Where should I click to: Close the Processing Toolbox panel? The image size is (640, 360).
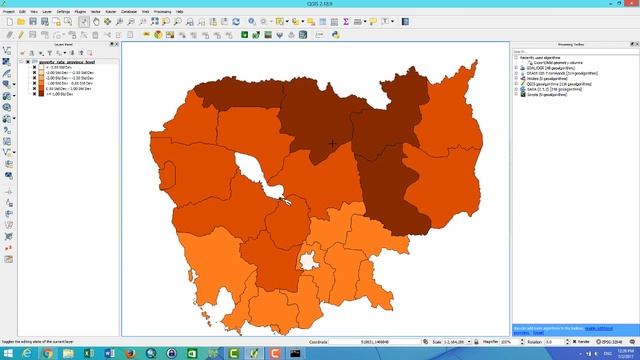(x=637, y=44)
